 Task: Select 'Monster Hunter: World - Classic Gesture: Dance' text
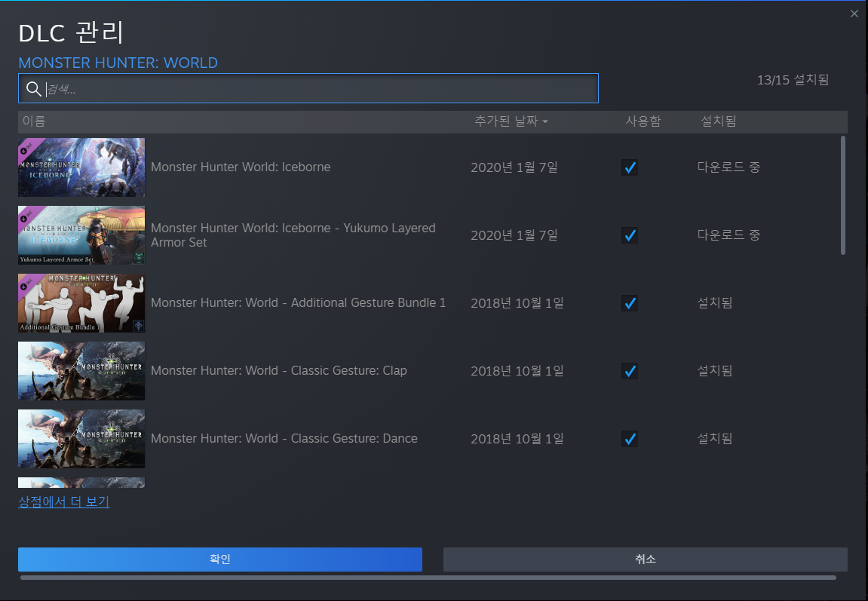pyautogui.click(x=284, y=438)
